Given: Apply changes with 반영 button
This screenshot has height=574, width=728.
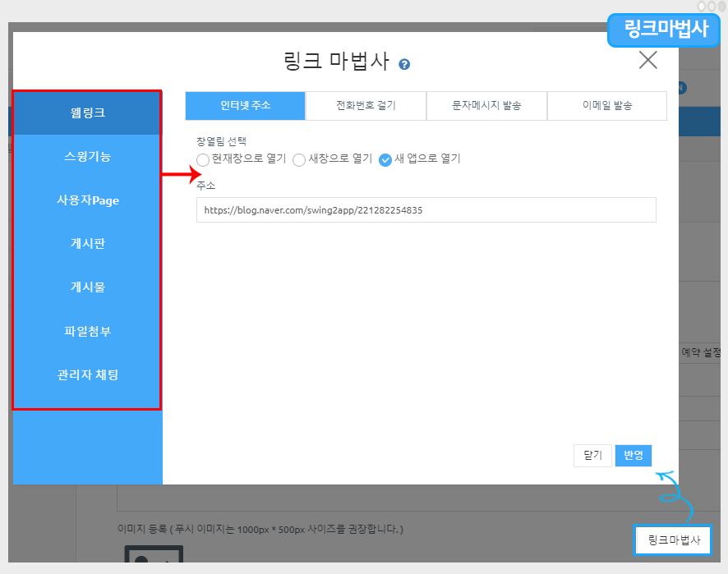Looking at the screenshot, I should click(x=633, y=455).
